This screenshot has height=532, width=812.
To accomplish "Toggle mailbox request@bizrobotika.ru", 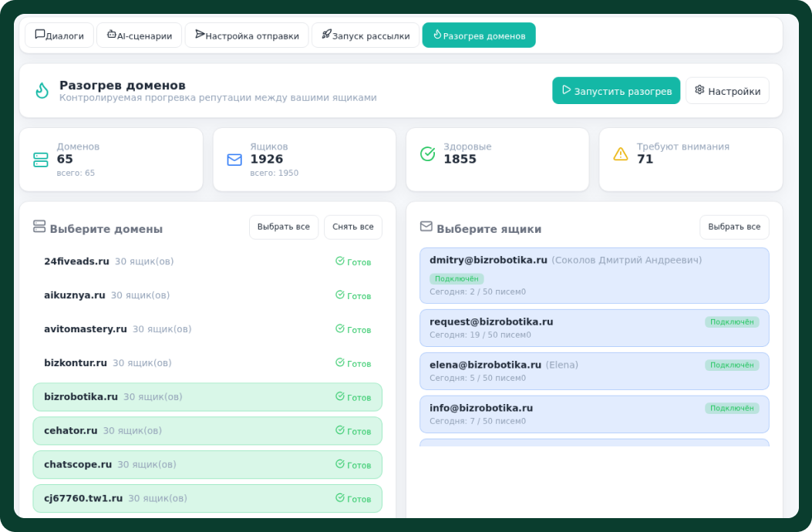I will [x=595, y=328].
